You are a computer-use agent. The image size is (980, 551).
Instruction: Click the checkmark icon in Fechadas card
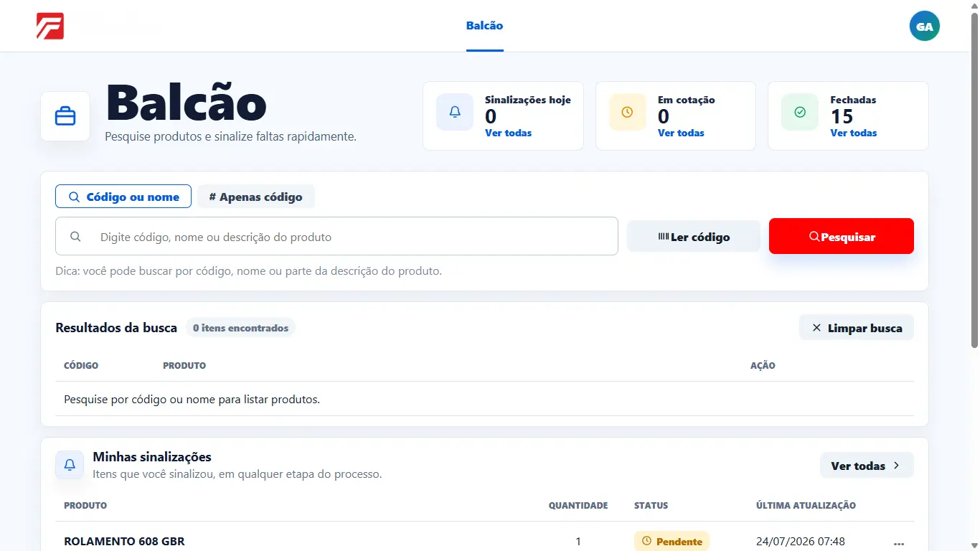click(800, 112)
